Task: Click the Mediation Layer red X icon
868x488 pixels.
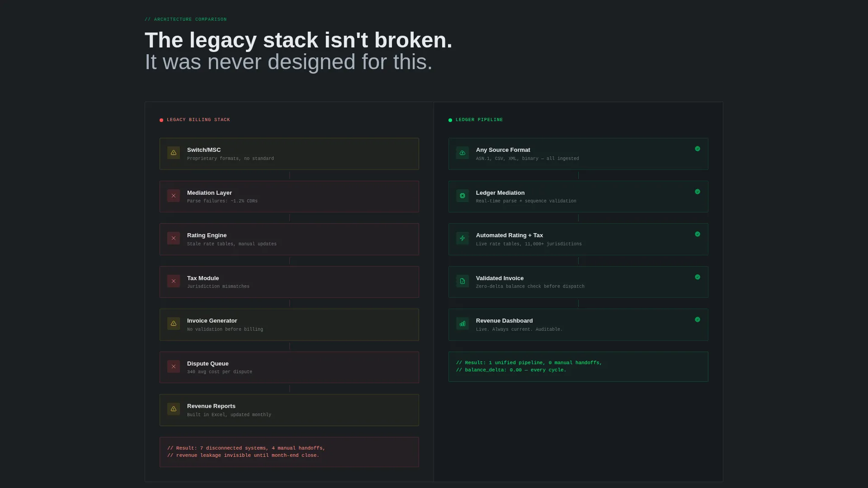Action: (174, 196)
